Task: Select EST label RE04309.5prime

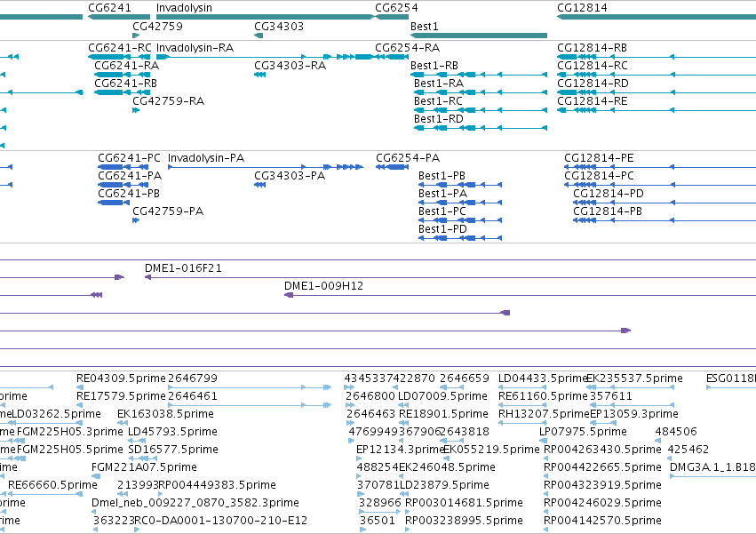Action: [x=121, y=379]
